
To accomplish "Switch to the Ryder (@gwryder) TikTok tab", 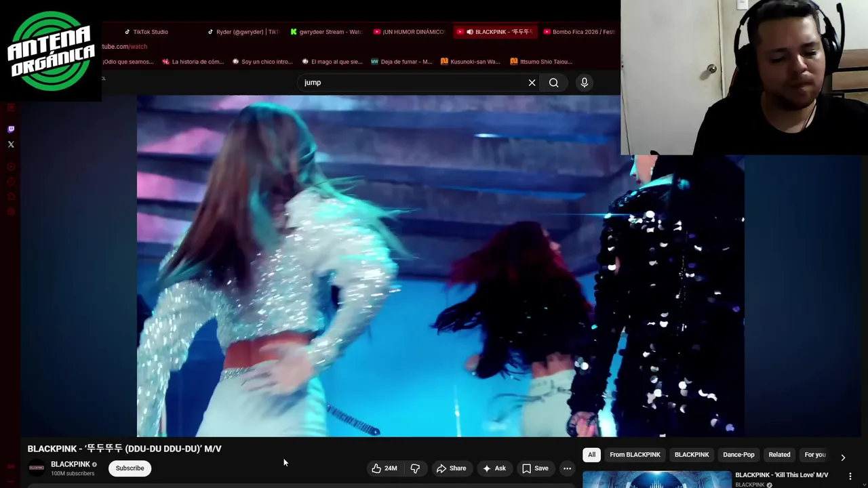I will click(x=242, y=32).
